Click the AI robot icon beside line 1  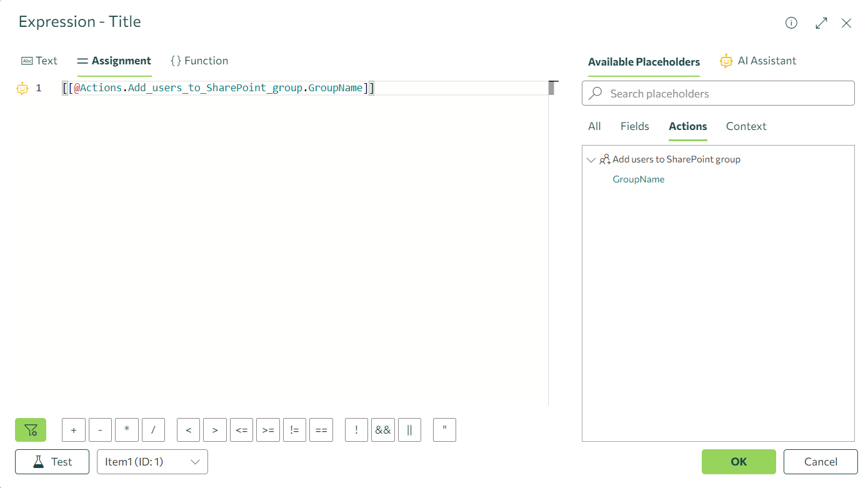click(22, 88)
